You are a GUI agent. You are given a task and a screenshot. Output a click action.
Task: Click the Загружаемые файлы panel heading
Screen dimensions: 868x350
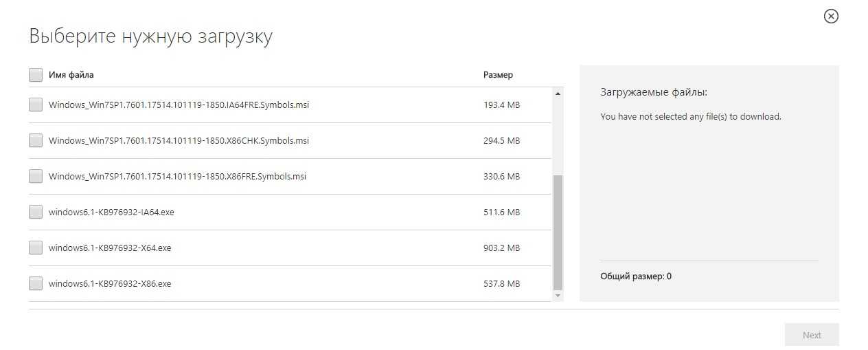point(653,91)
